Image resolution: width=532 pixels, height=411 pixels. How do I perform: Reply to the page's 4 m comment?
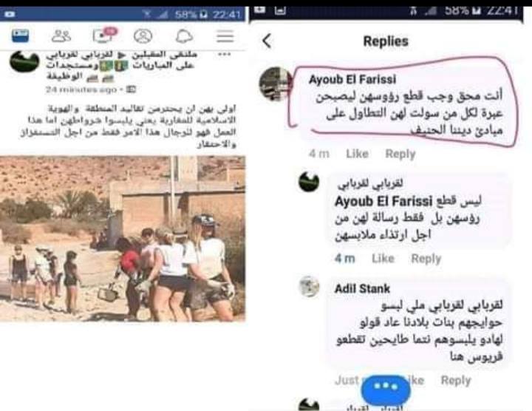[426, 259]
